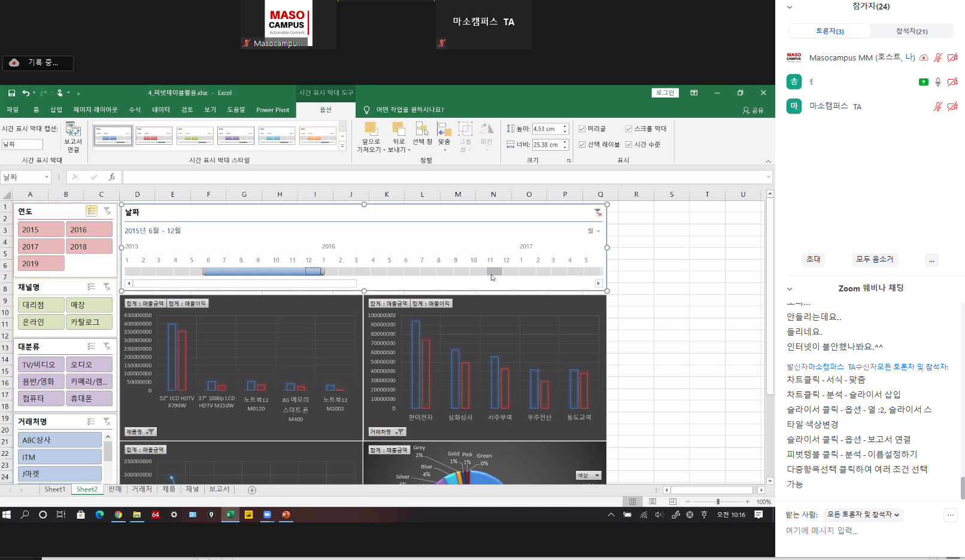Select the 2016 button in the 연도 slicer
Viewport: 965px width, 560px height.
coord(89,230)
